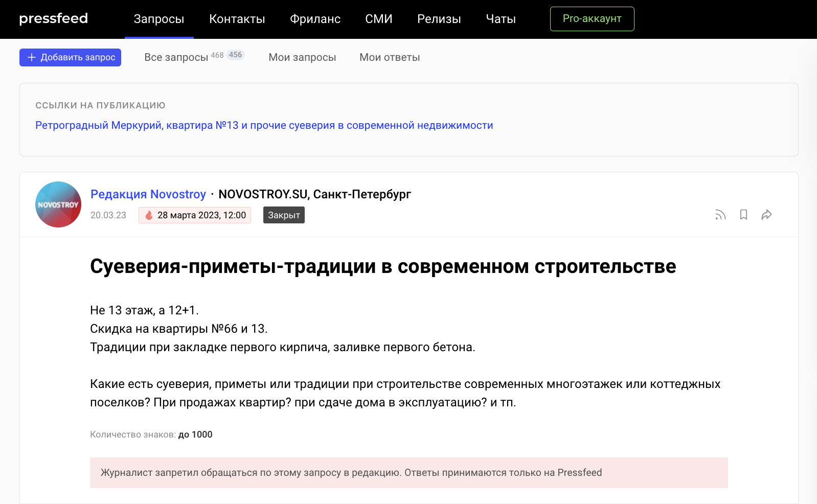Bookmark this request

tap(743, 215)
